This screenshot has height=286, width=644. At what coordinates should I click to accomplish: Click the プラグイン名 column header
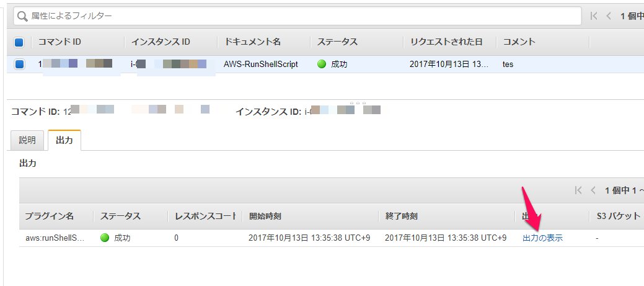pos(49,216)
